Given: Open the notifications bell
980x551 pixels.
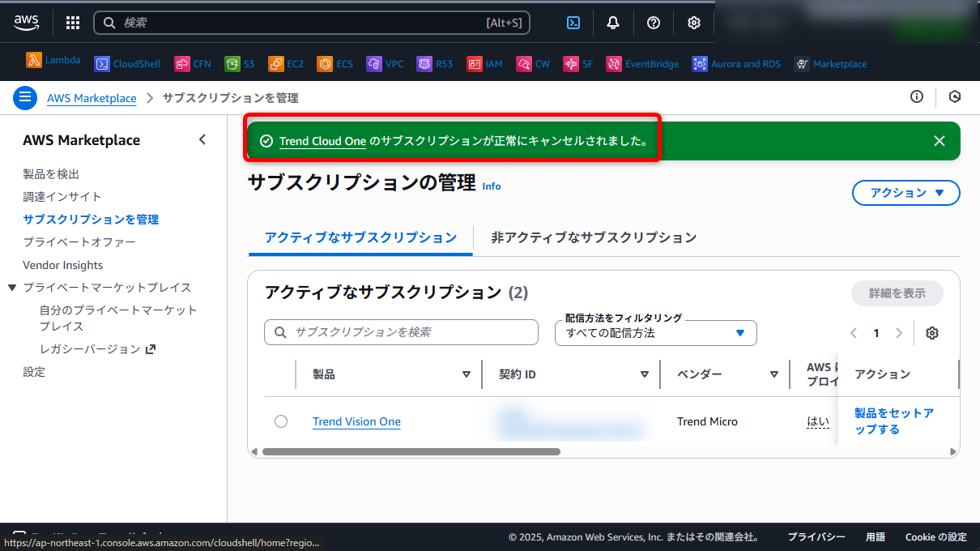Looking at the screenshot, I should tap(613, 23).
